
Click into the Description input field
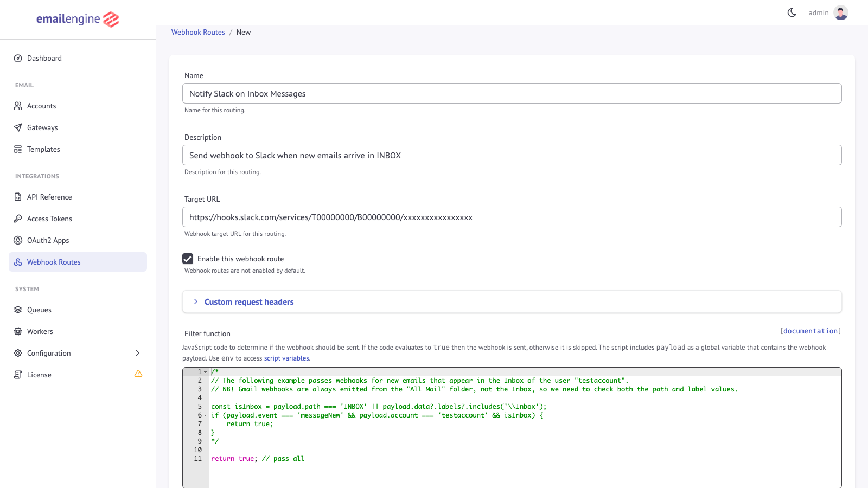click(x=512, y=155)
